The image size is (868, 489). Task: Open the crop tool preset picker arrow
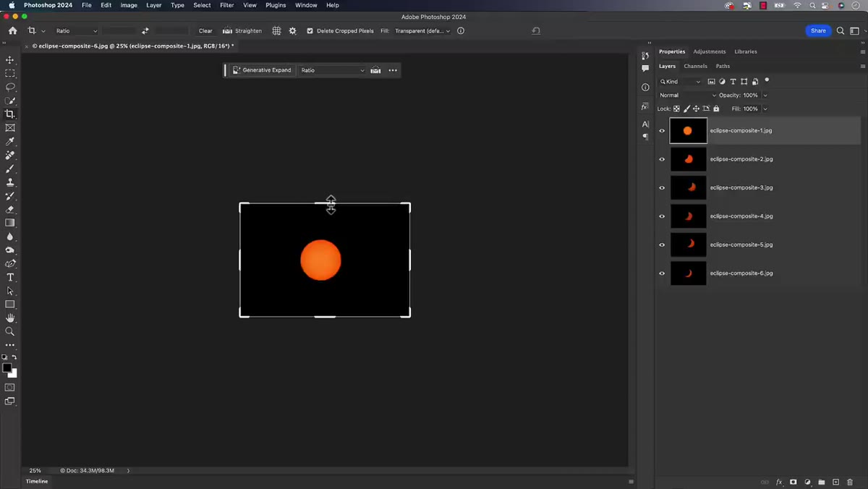43,31
